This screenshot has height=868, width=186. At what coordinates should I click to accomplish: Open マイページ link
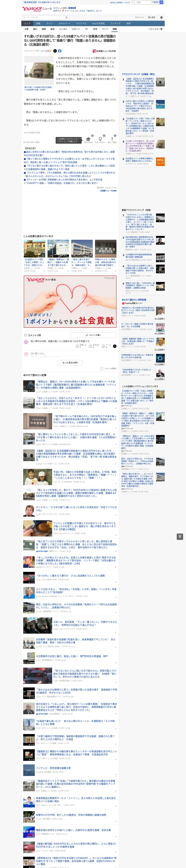coord(139,18)
